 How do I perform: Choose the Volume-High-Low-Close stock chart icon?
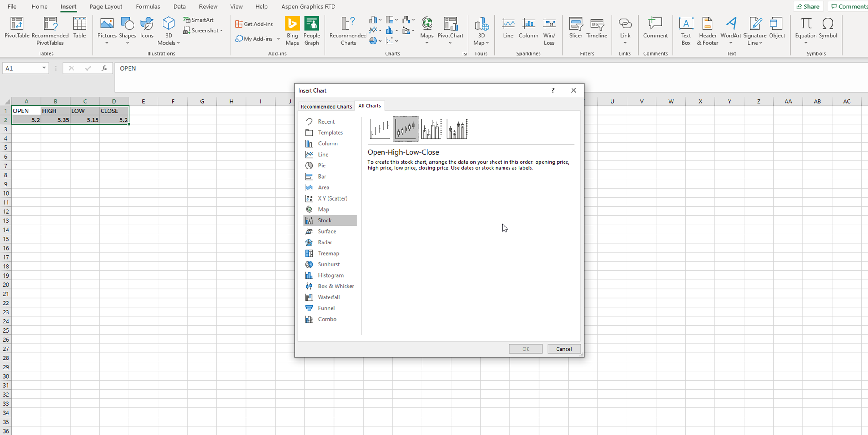(x=431, y=129)
